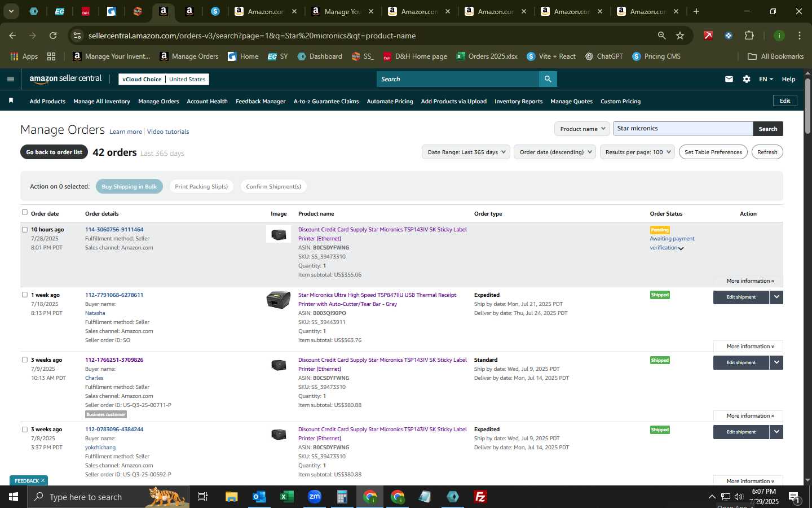
Task: Go back with the browser back arrow
Action: point(12,36)
